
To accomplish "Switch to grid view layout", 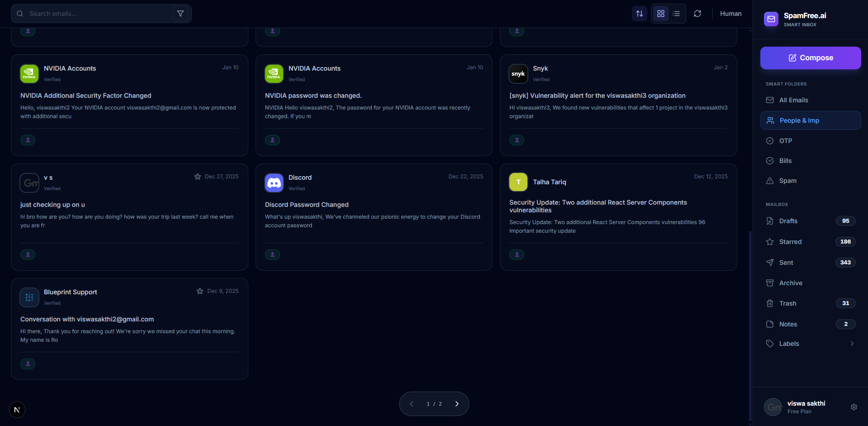I will [x=660, y=14].
